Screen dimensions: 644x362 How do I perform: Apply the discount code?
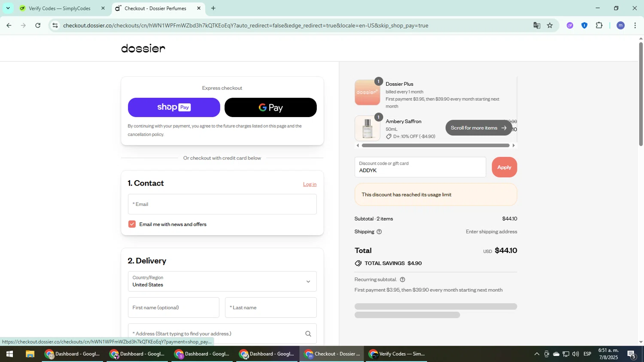click(504, 167)
